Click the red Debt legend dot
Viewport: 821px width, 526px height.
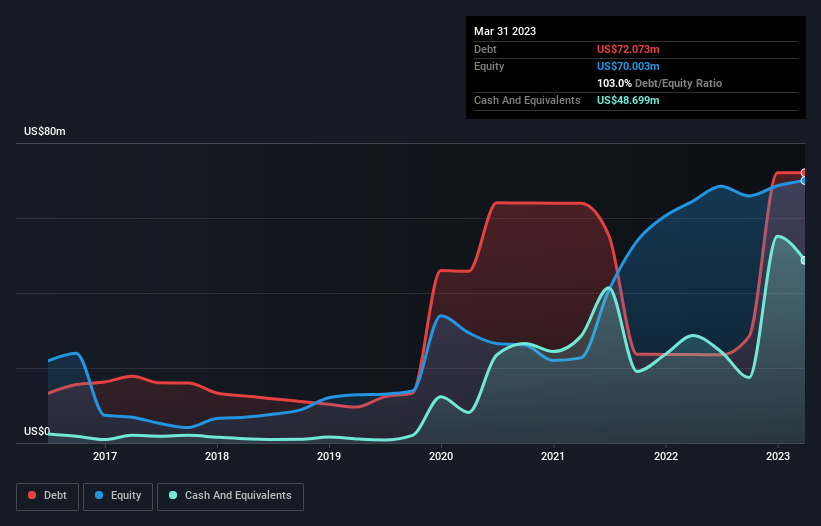[32, 495]
